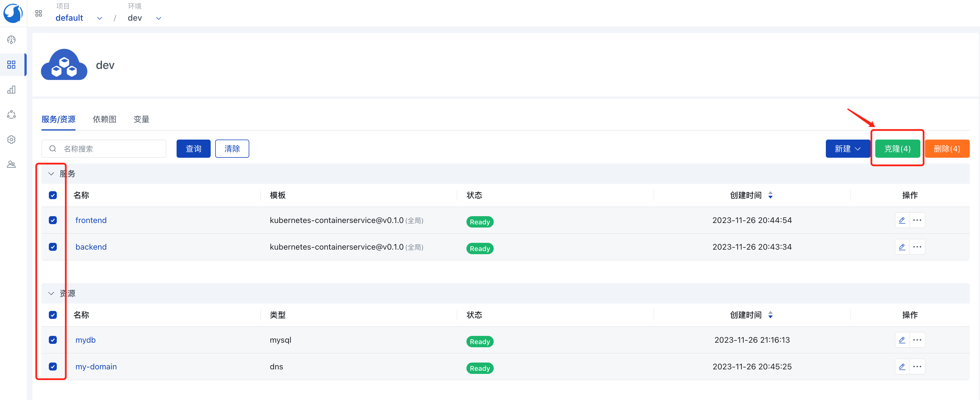Click timestamp 2023-11-26 21:16:13
Screen dimensions: 980x400
click(752, 340)
